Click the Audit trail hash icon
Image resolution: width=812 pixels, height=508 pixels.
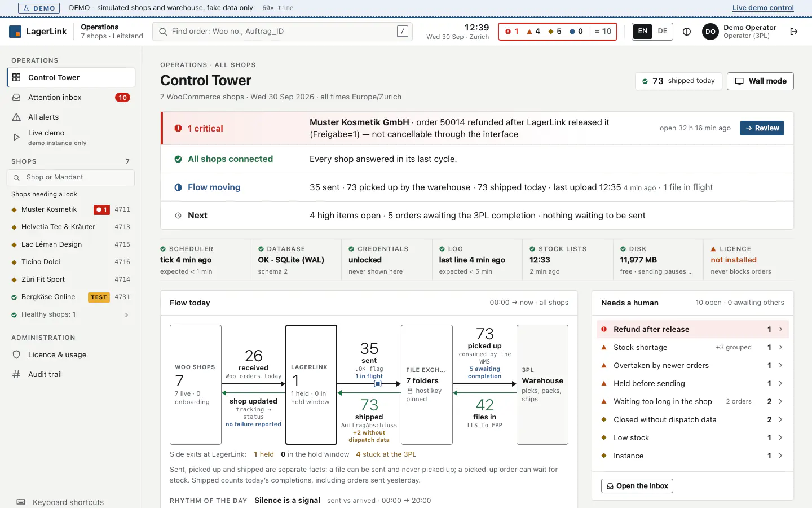(x=16, y=374)
